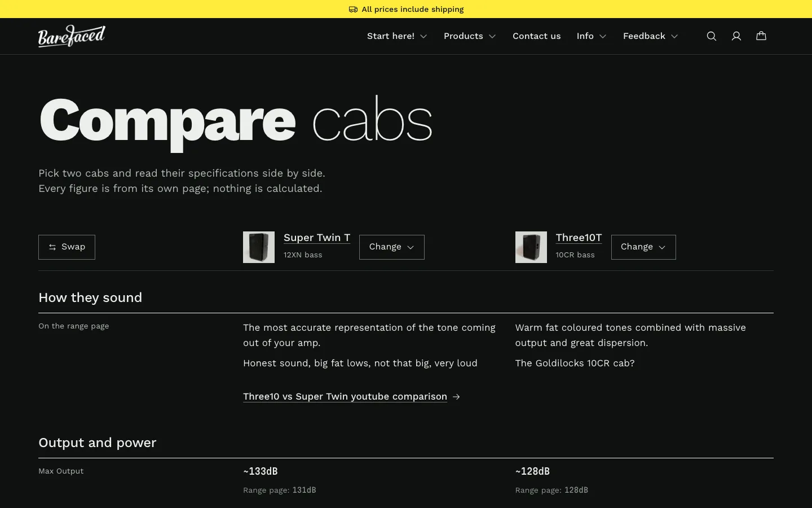Go to the Contact us page
Viewport: 812px width, 508px height.
[x=537, y=36]
